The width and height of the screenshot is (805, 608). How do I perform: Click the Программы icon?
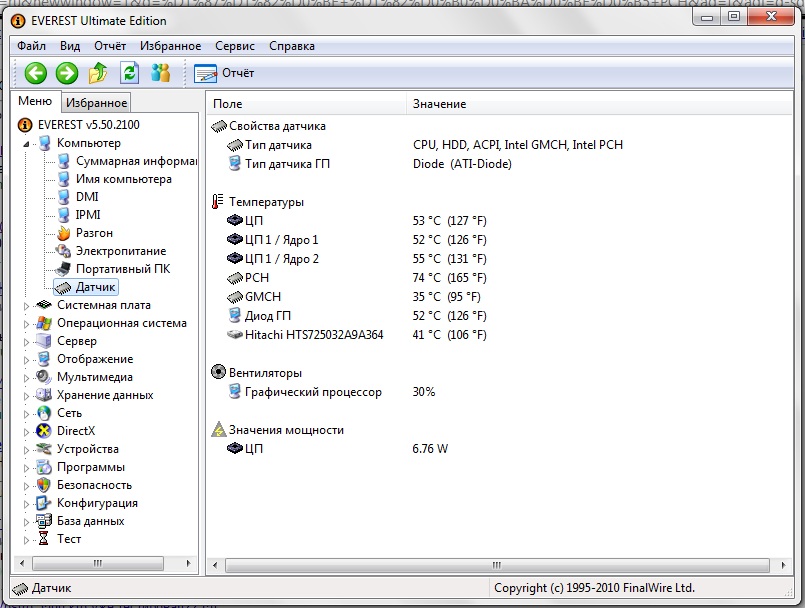pos(44,467)
